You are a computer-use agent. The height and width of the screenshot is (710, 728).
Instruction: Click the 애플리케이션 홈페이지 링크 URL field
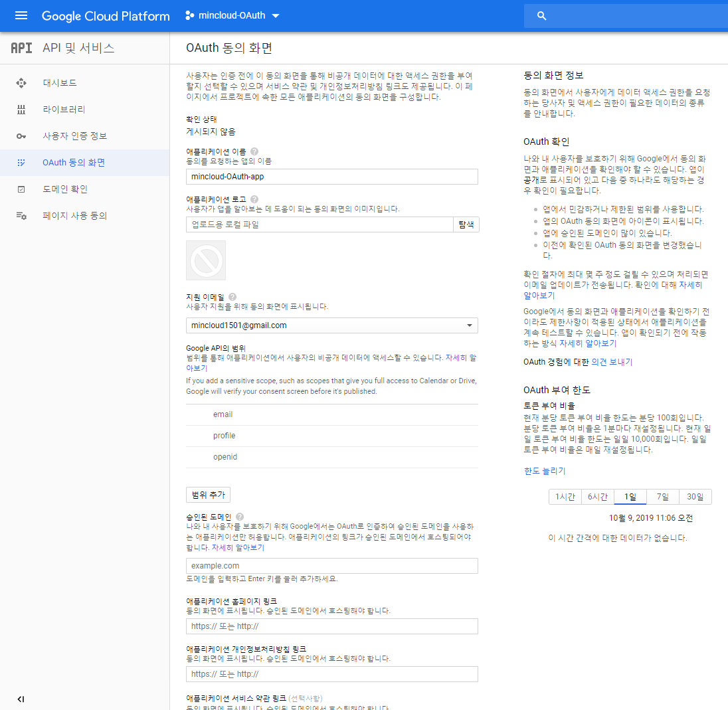(332, 626)
